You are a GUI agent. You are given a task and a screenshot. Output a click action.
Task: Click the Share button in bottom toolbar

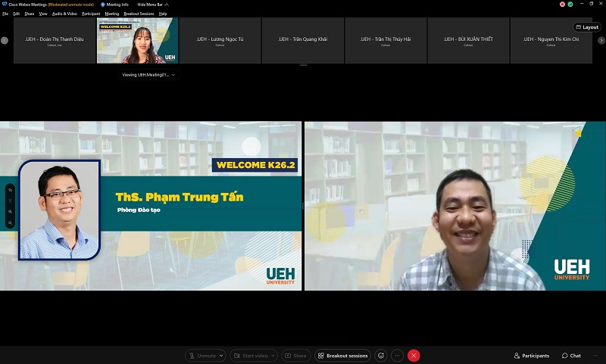[x=295, y=356]
